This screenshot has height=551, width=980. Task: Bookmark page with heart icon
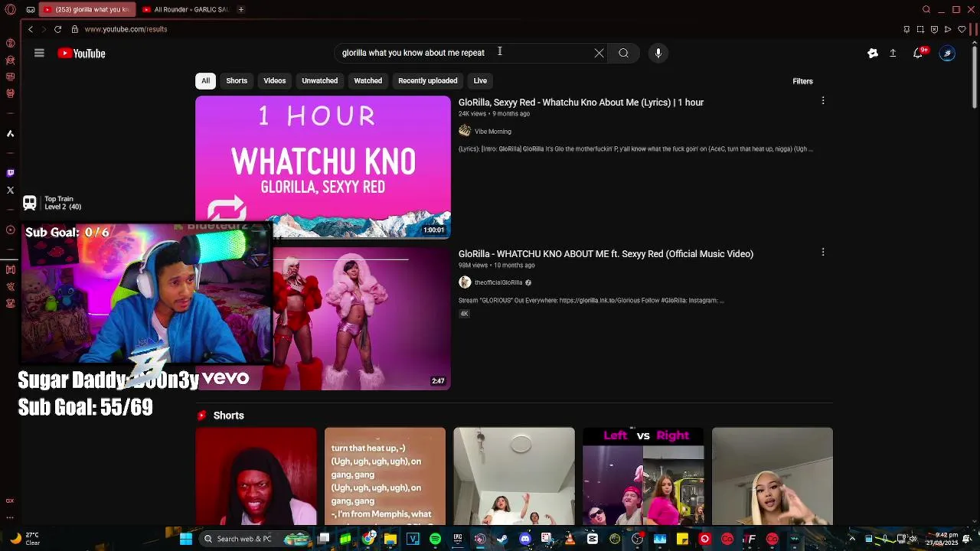point(962,29)
